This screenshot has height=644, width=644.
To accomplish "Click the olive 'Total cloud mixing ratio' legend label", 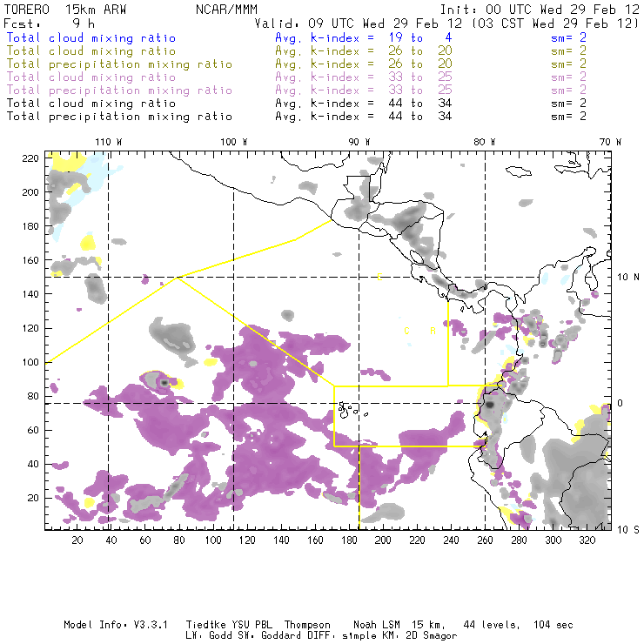I will point(91,51).
